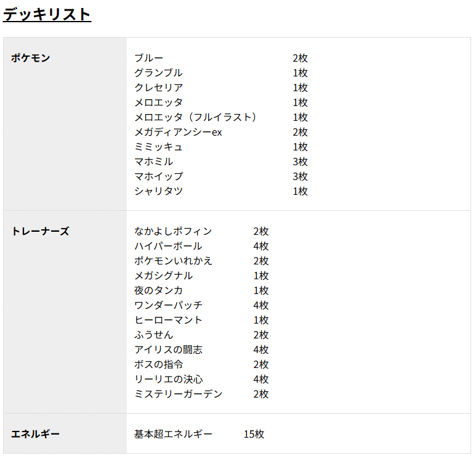Click the ブルー card name

[149, 58]
